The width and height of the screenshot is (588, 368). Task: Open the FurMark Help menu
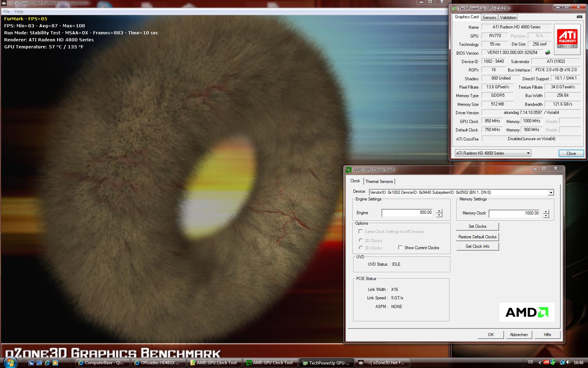tap(19, 12)
